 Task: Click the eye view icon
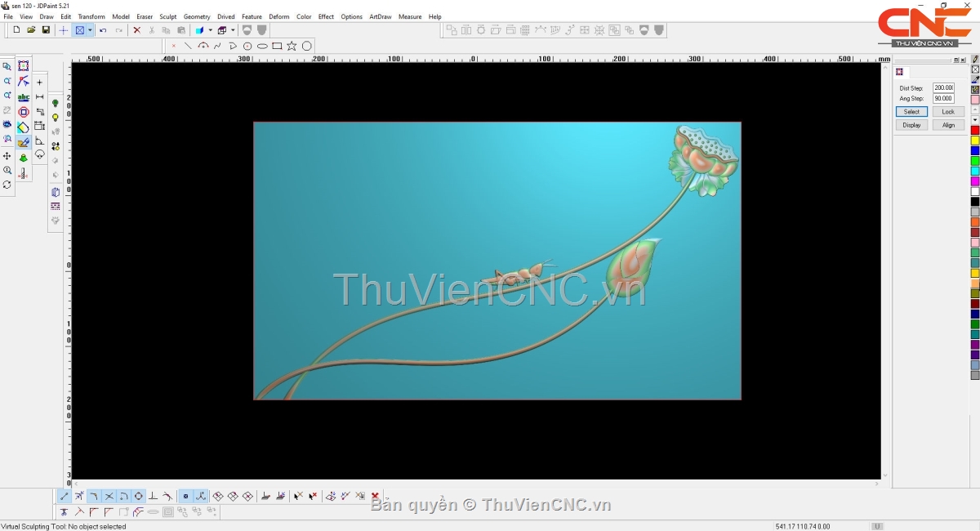click(7, 124)
